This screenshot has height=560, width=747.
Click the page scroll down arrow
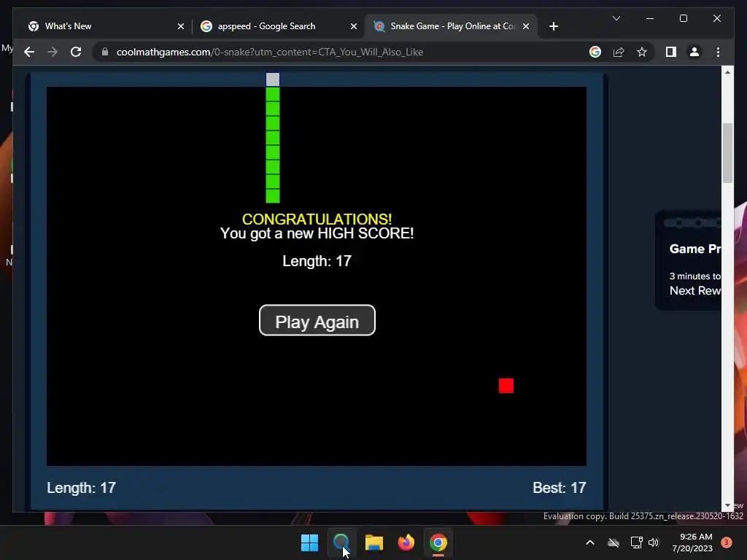click(x=727, y=505)
